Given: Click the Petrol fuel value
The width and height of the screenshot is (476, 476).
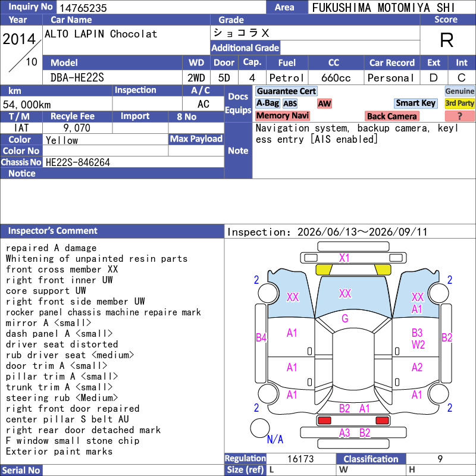Looking at the screenshot, I should click(x=287, y=78).
